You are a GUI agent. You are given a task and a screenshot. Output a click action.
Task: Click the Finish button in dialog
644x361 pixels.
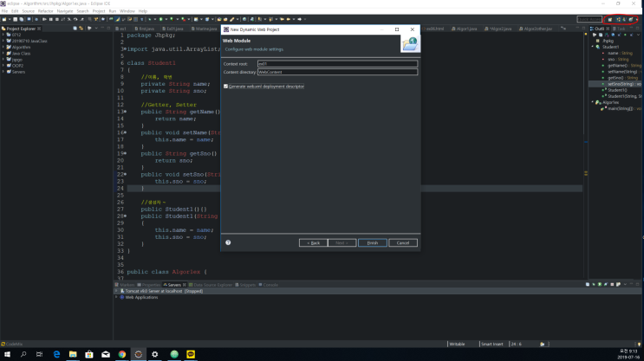pos(372,243)
